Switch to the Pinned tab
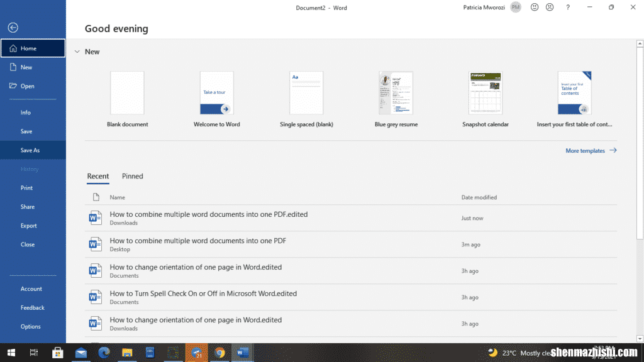The height and width of the screenshot is (362, 644). point(133,176)
